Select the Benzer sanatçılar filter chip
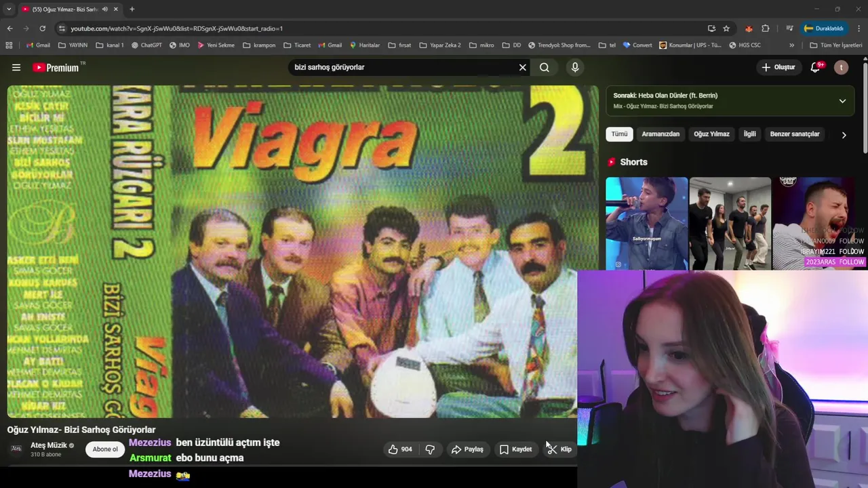This screenshot has height=488, width=868. [795, 134]
